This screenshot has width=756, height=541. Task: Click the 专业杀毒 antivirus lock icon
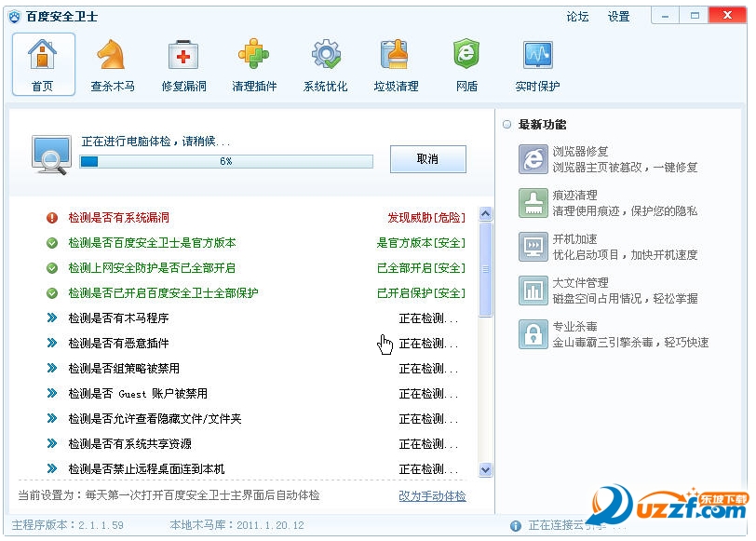click(533, 334)
